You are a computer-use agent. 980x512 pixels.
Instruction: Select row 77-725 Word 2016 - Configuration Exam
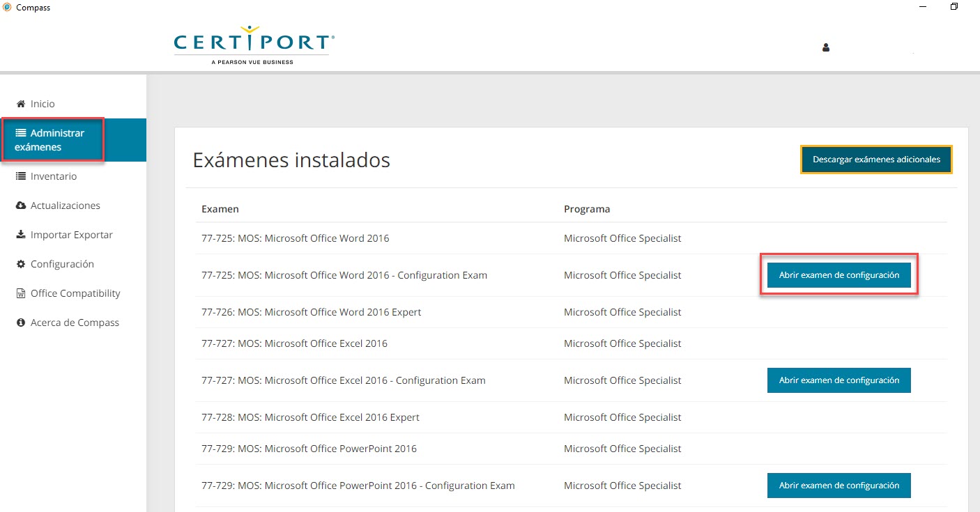point(571,275)
